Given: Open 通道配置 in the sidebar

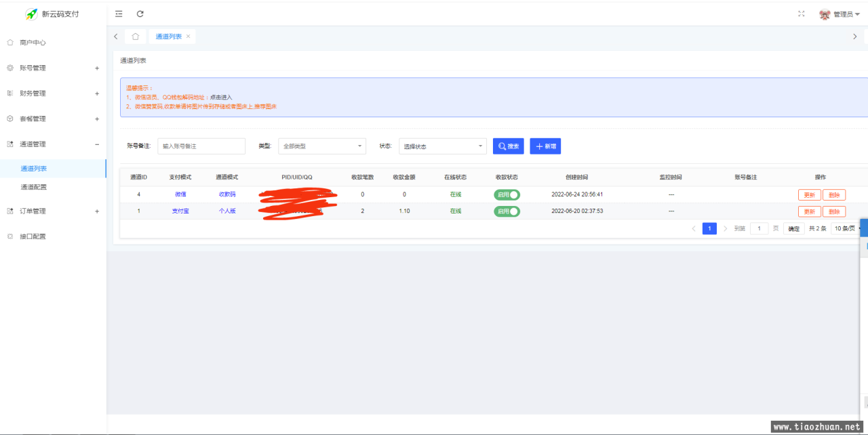Looking at the screenshot, I should click(x=34, y=187).
